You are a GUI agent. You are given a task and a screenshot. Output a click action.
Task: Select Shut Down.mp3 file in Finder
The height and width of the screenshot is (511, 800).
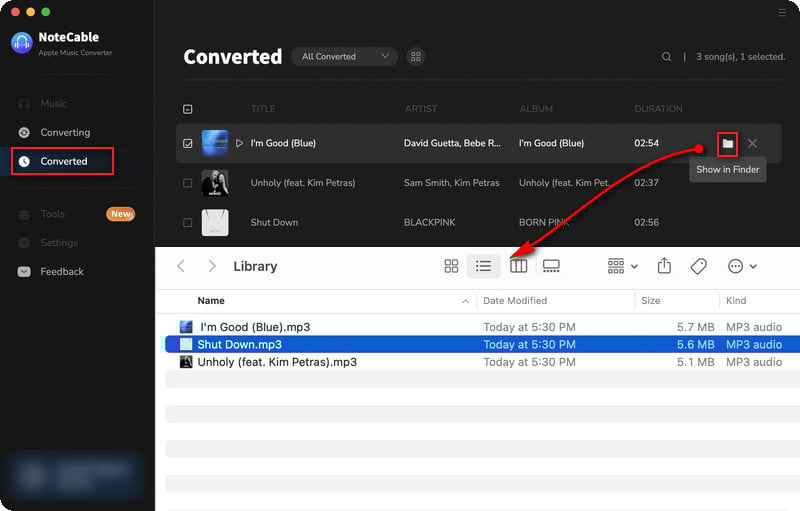coord(482,344)
